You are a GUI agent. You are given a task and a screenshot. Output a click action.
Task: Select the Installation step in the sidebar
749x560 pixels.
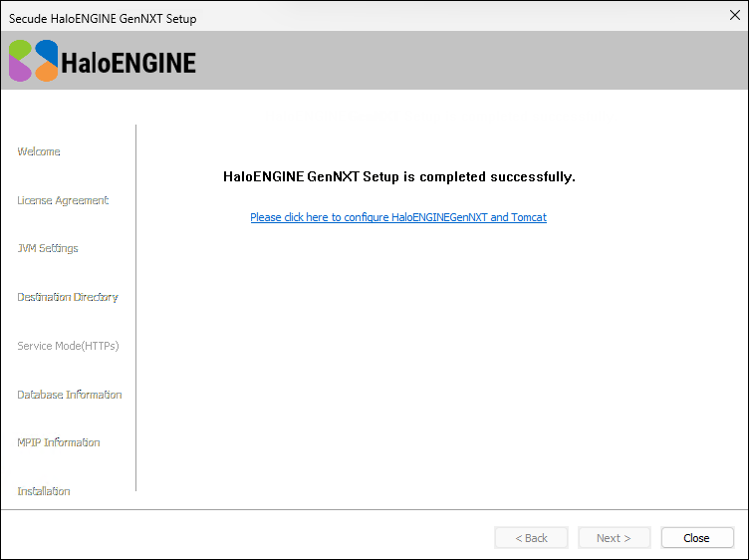click(44, 491)
